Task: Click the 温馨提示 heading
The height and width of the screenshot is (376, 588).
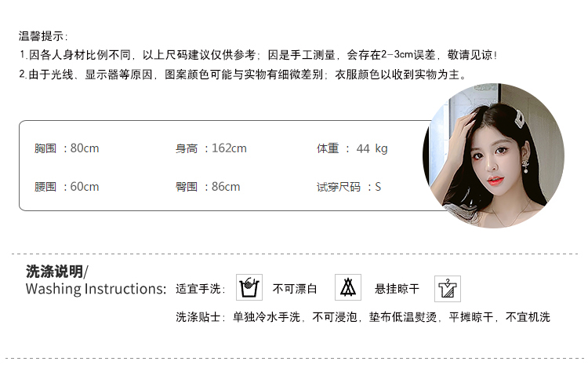Action: [x=43, y=36]
